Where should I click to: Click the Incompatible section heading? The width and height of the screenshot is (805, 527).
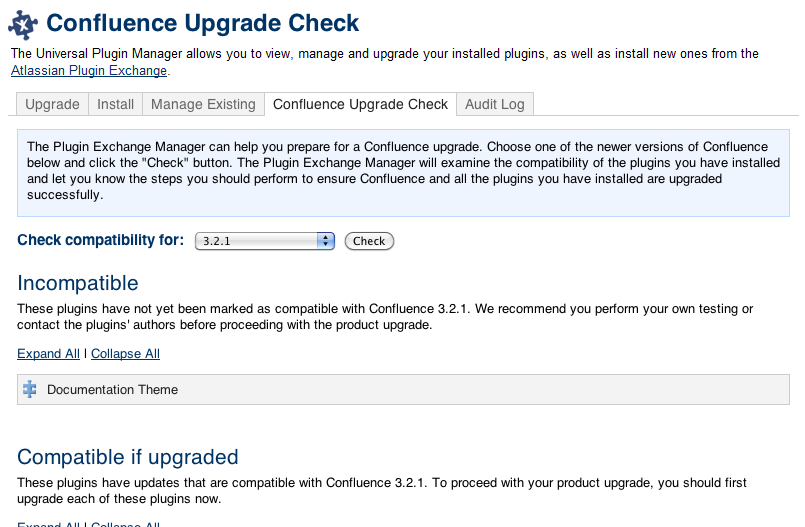click(x=78, y=283)
